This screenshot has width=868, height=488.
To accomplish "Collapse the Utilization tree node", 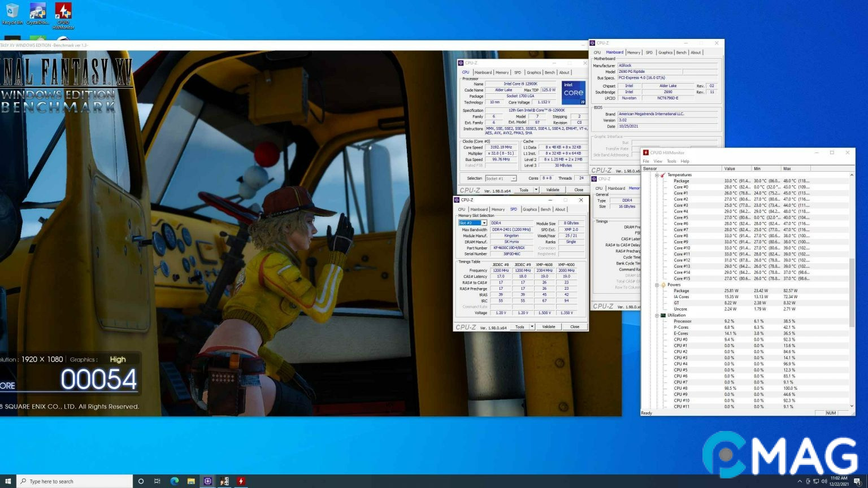I will [x=657, y=315].
